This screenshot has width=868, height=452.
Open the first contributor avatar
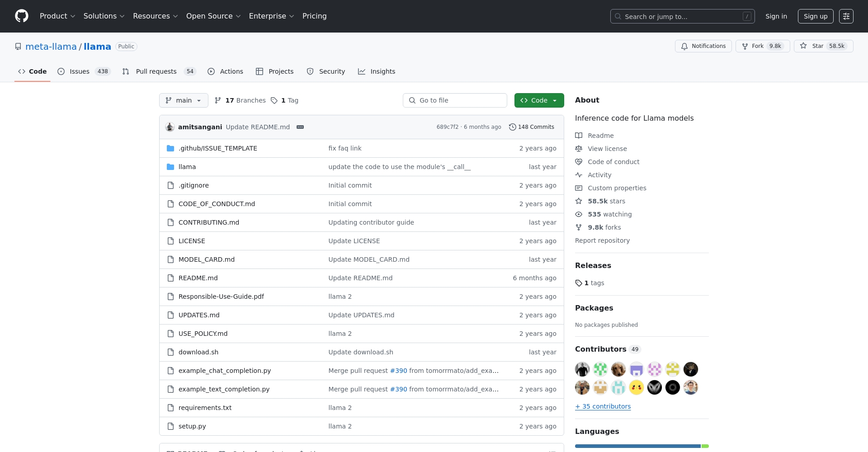coord(582,369)
